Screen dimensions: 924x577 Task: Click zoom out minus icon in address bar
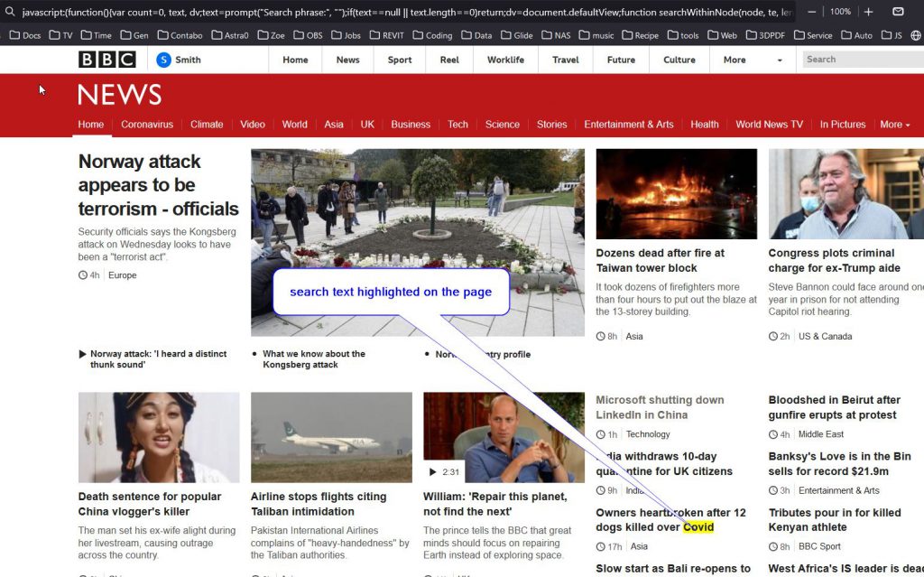pyautogui.click(x=813, y=12)
